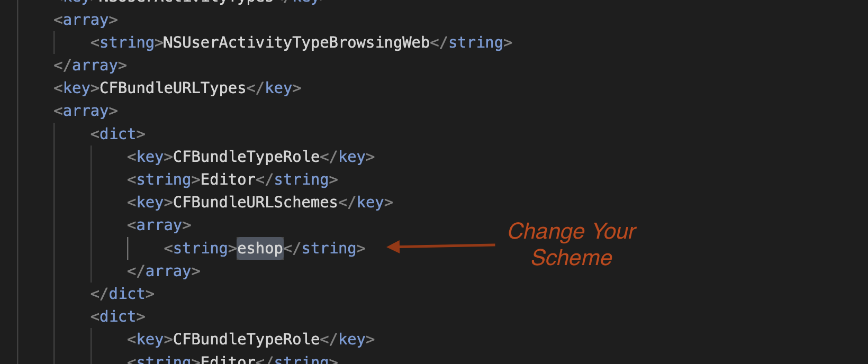
Task: Click <array> tag above NSUserActivityTypeBrowsingWeb line
Action: [x=86, y=20]
